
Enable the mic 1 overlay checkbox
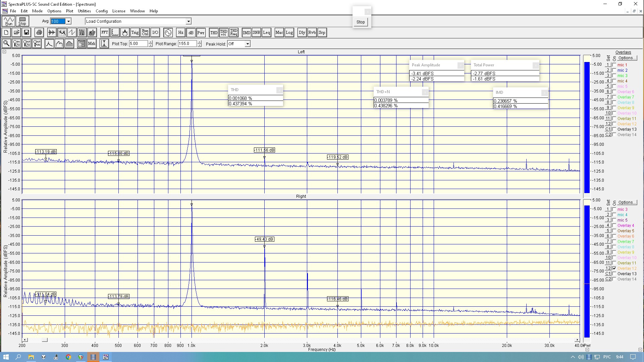point(614,65)
